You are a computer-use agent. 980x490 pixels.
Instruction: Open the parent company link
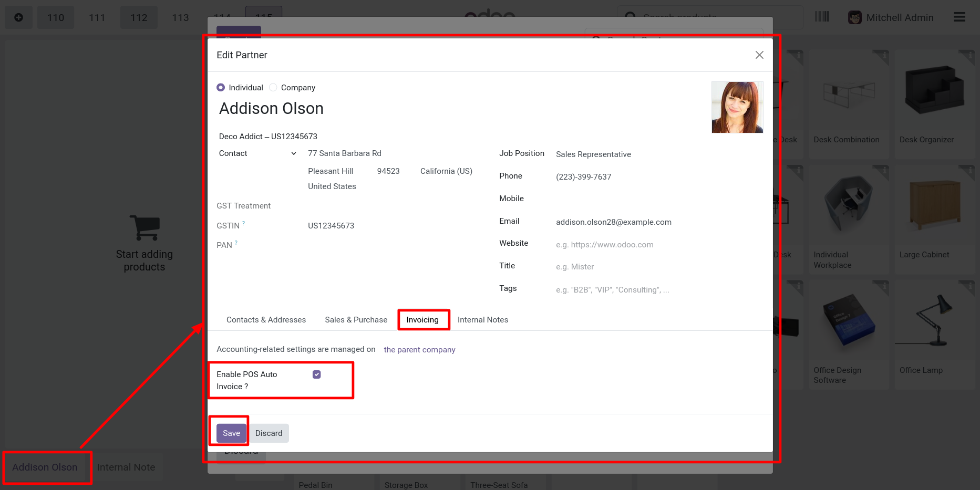click(x=419, y=350)
